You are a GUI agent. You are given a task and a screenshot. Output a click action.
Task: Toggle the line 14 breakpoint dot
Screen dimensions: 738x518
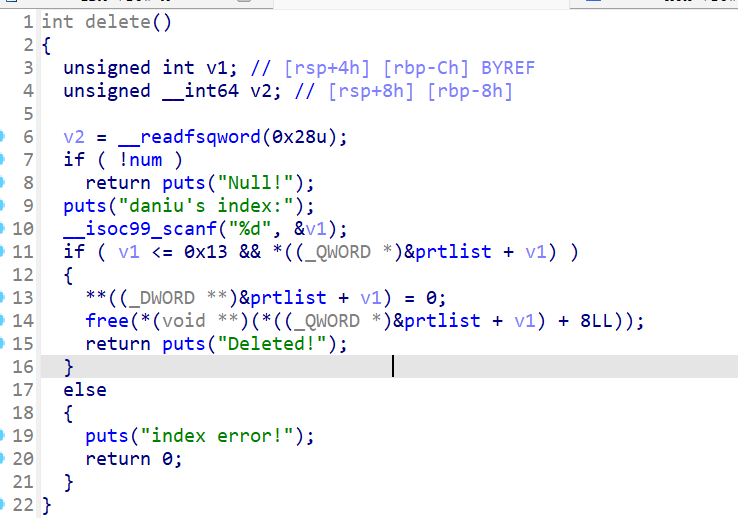(x=3, y=320)
